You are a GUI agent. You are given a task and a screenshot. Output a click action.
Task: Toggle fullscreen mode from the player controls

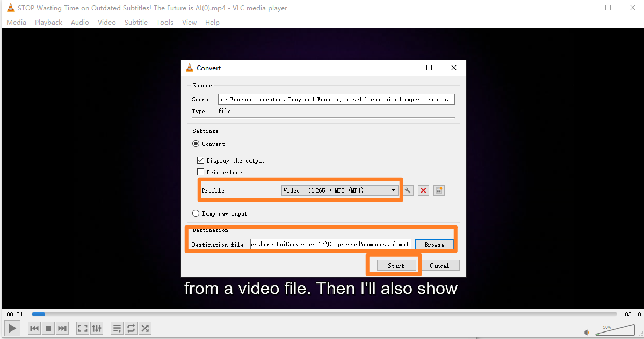point(82,328)
